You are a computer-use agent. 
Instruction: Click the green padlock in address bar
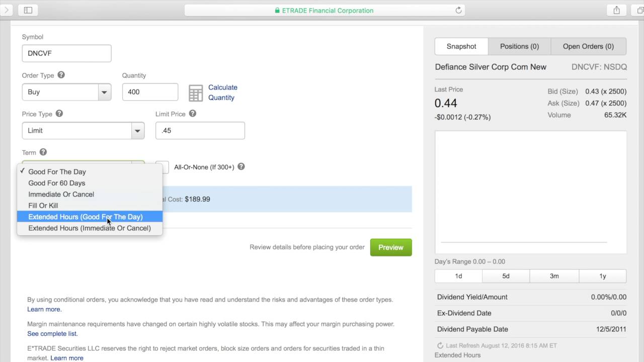pos(277,10)
